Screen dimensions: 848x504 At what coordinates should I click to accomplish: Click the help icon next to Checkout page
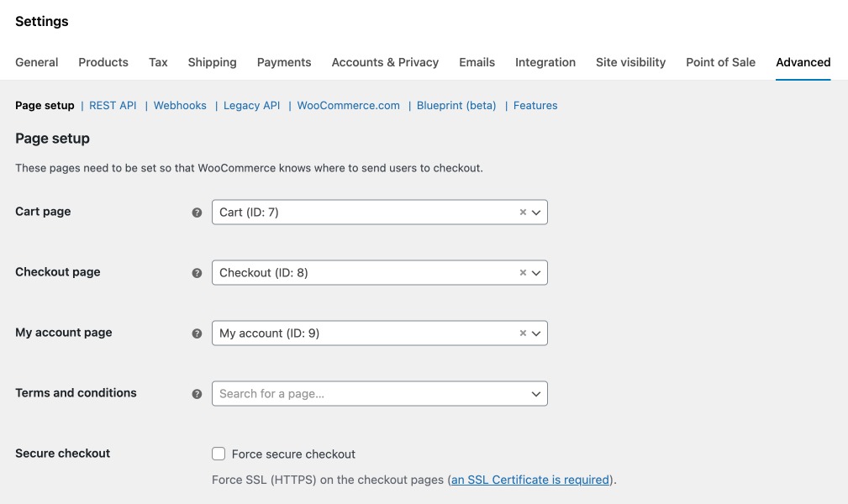[197, 272]
